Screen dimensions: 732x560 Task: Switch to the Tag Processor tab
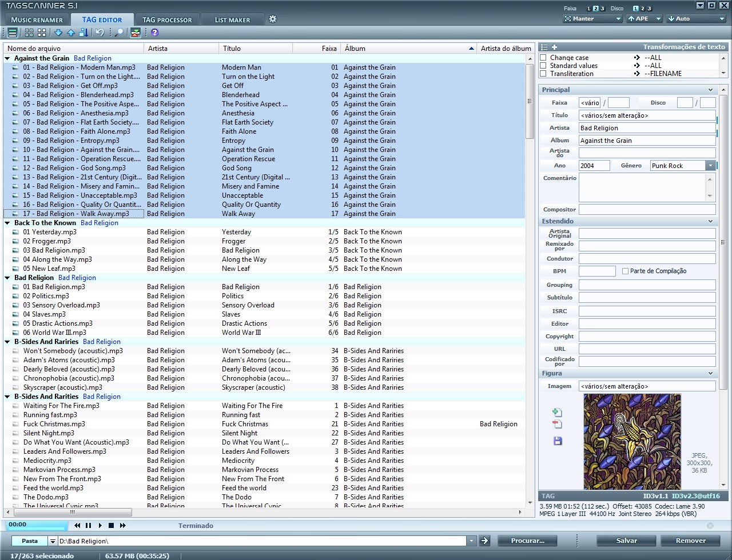tap(167, 18)
